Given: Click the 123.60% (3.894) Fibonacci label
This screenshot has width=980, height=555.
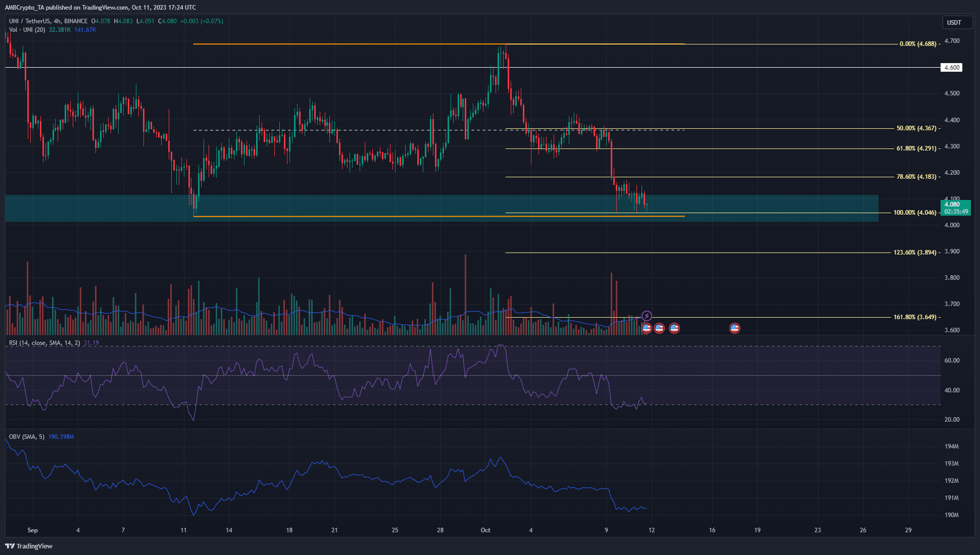Looking at the screenshot, I should (x=914, y=253).
